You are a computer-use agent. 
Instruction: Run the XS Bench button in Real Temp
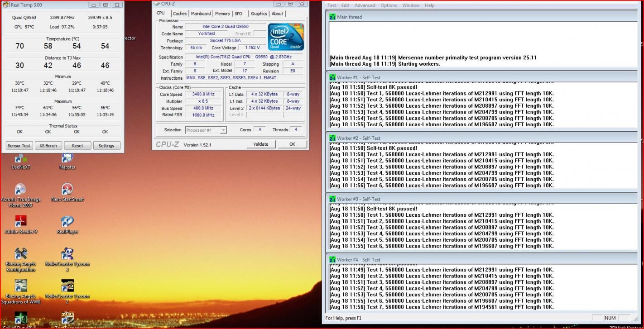pyautogui.click(x=48, y=146)
